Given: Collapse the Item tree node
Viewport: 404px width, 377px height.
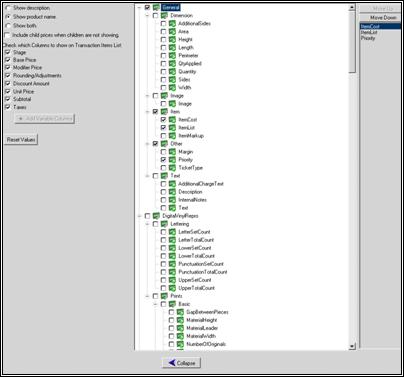Looking at the screenshot, I should [147, 112].
